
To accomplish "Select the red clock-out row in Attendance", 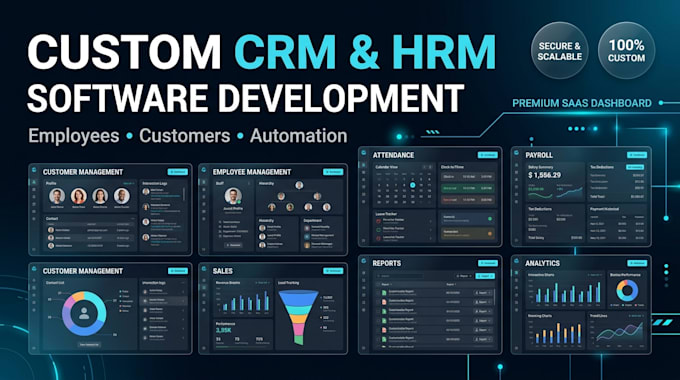I will (x=468, y=200).
